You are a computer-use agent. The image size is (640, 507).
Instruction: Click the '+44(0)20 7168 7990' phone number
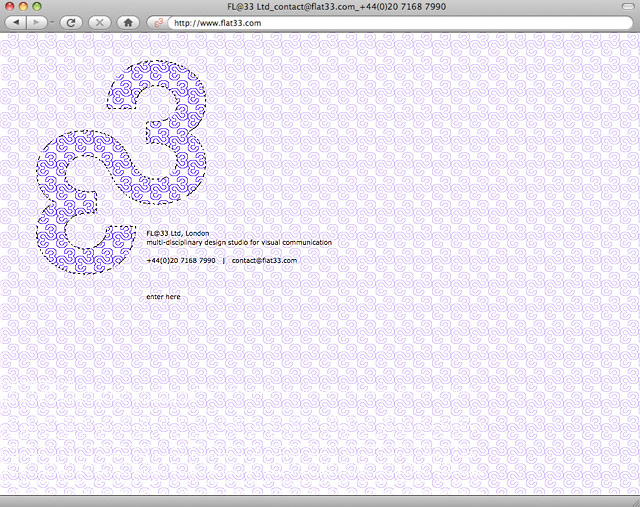point(181,260)
